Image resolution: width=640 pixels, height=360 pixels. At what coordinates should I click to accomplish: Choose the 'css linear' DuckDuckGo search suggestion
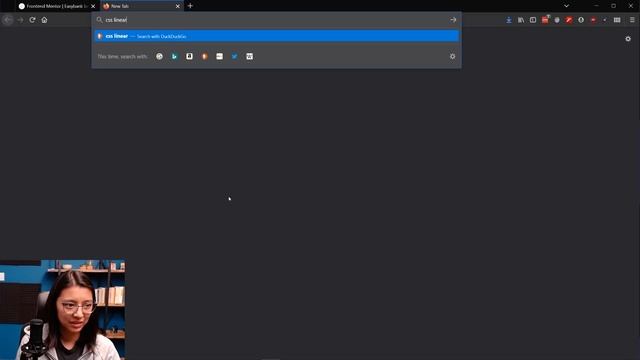(x=276, y=36)
